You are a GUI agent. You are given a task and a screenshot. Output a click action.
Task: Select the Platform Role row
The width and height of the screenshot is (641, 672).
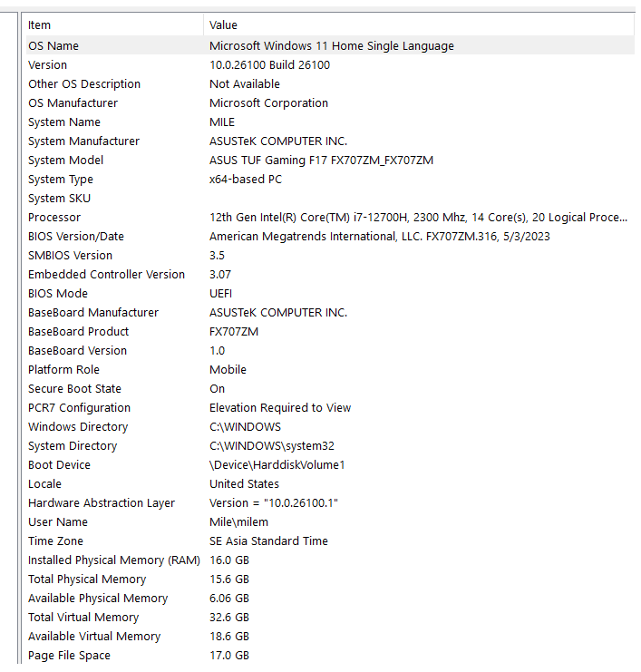pos(330,369)
